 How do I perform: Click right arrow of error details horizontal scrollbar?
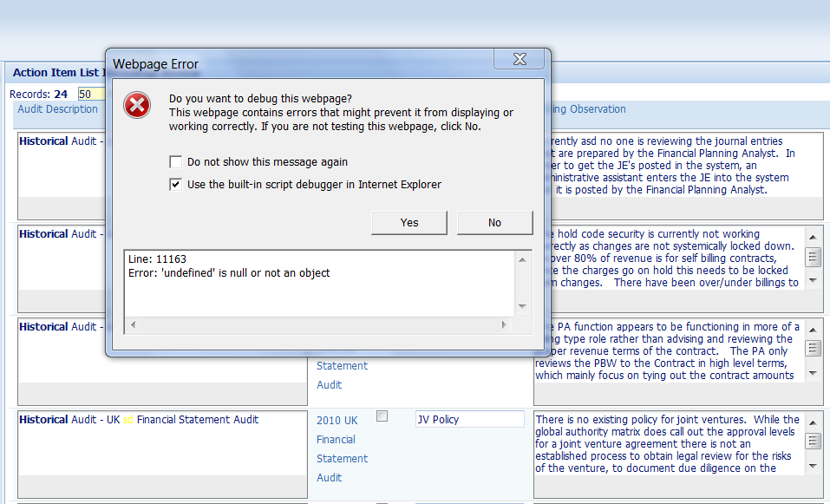tap(505, 324)
